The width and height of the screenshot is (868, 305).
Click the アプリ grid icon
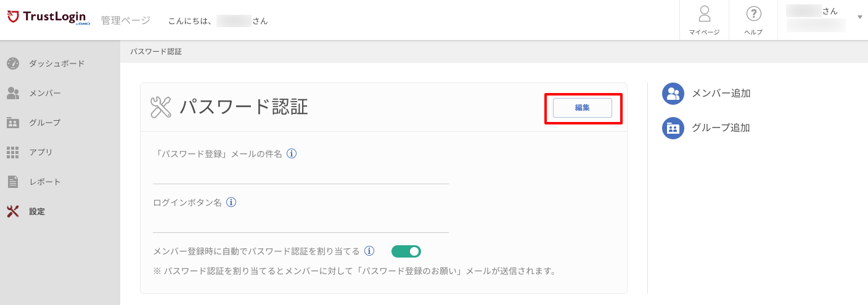coord(13,152)
